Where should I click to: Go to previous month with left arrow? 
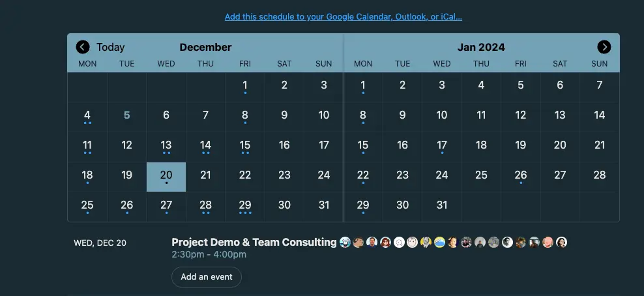[83, 47]
